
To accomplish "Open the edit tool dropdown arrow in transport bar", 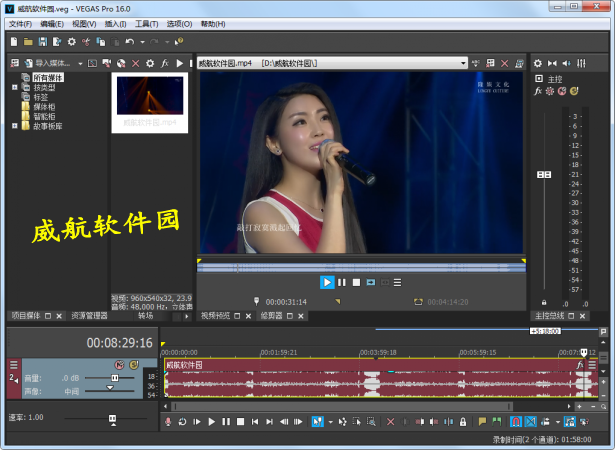I will click(x=330, y=422).
